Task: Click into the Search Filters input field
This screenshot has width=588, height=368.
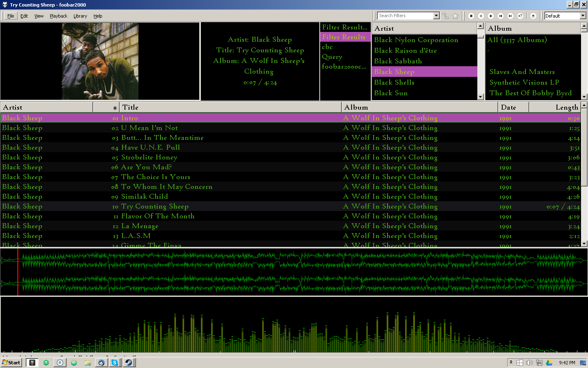Action: [x=405, y=16]
